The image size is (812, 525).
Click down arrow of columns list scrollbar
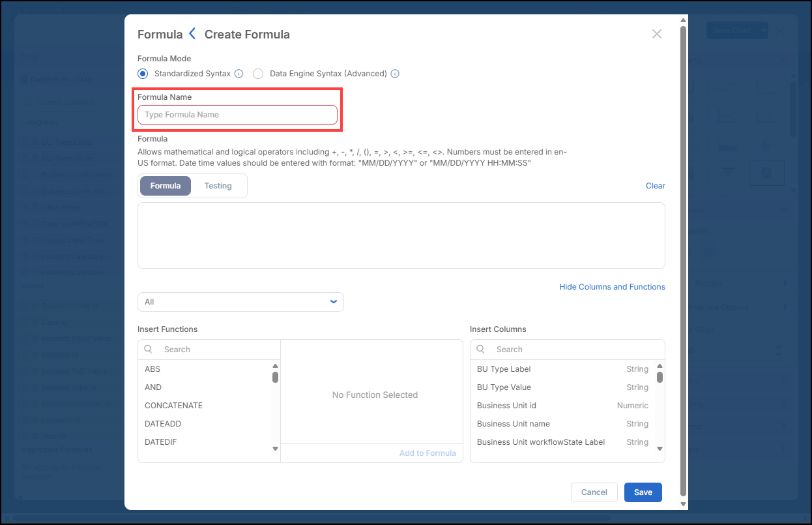click(x=660, y=449)
